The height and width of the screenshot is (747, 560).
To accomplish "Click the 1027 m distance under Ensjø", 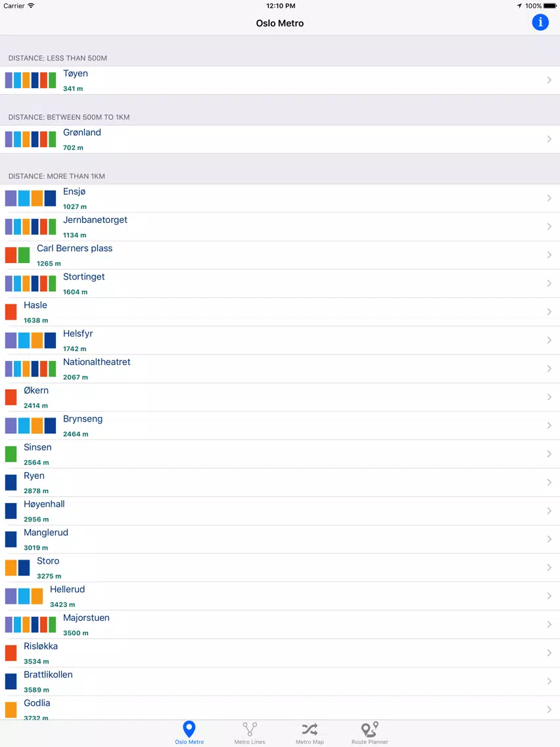I will pos(75,206).
